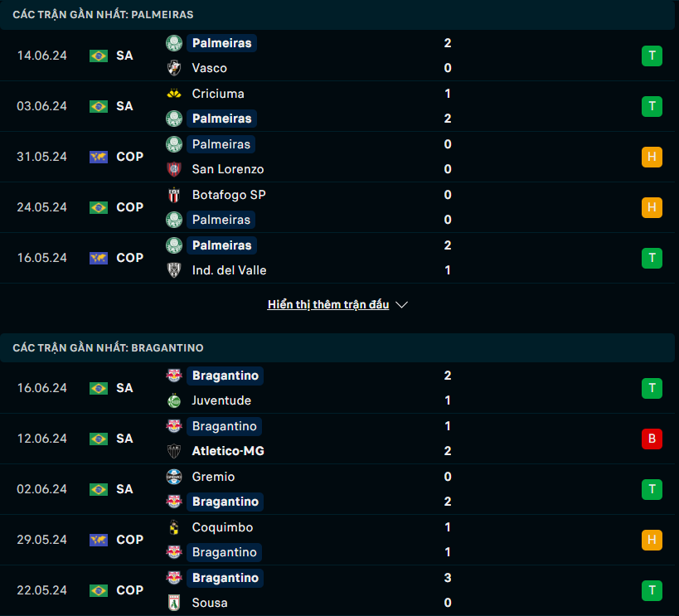The height and width of the screenshot is (616, 679).
Task: Open Palmeiras team in Vasco match
Action: point(221,43)
